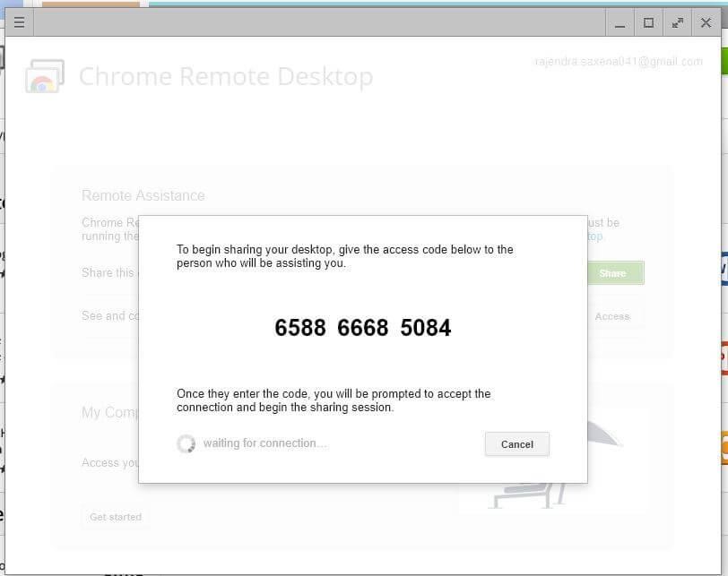
Task: Open the hamburger menu in title bar
Action: (19, 22)
